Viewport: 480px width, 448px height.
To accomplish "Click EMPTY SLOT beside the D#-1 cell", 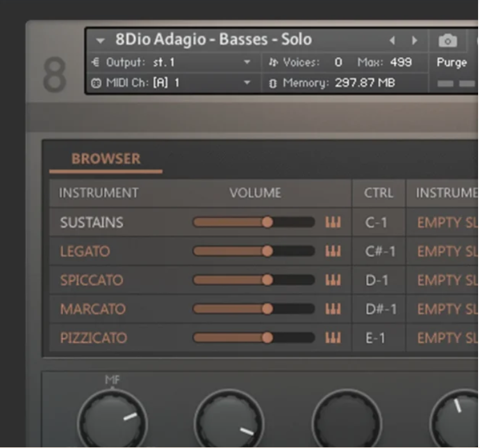I will (447, 310).
